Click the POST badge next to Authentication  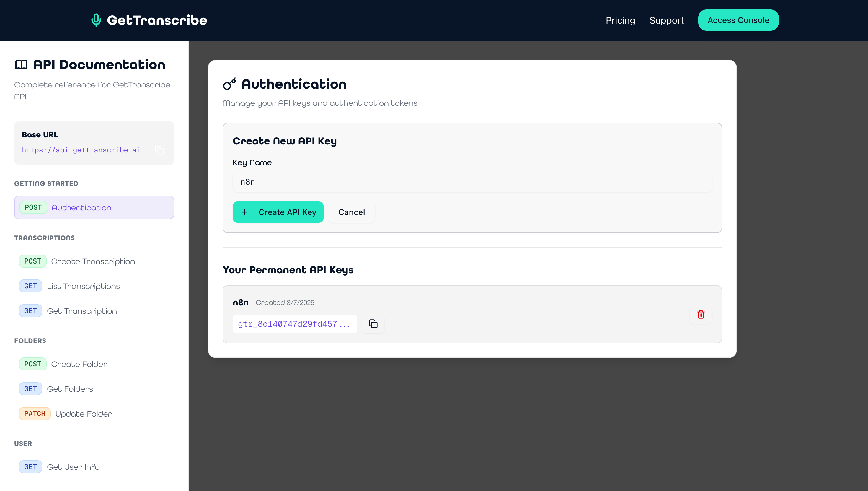(x=33, y=207)
